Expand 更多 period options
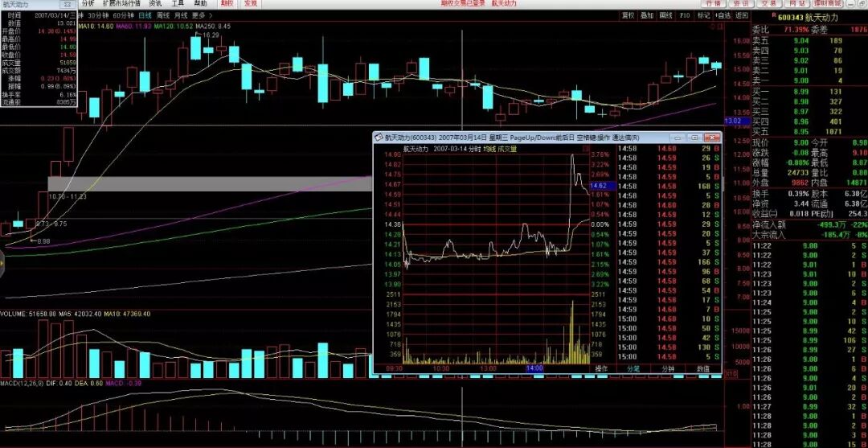This screenshot has width=868, height=448. 200,15
